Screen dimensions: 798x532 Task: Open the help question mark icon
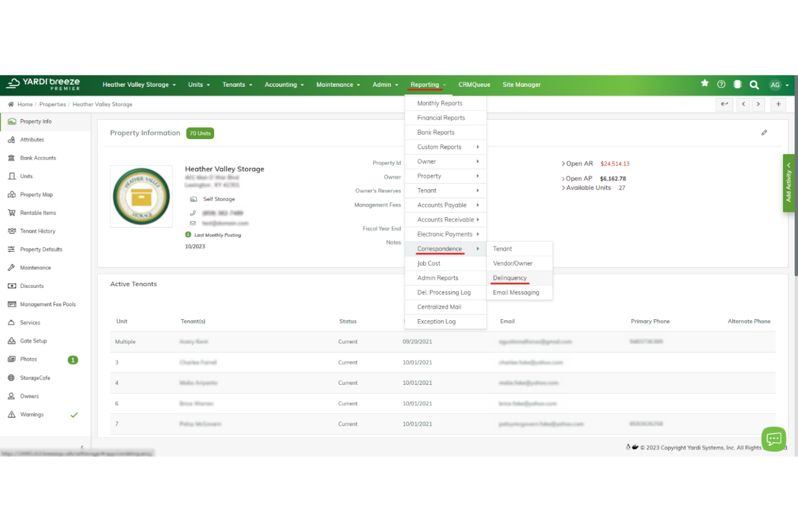(x=721, y=84)
